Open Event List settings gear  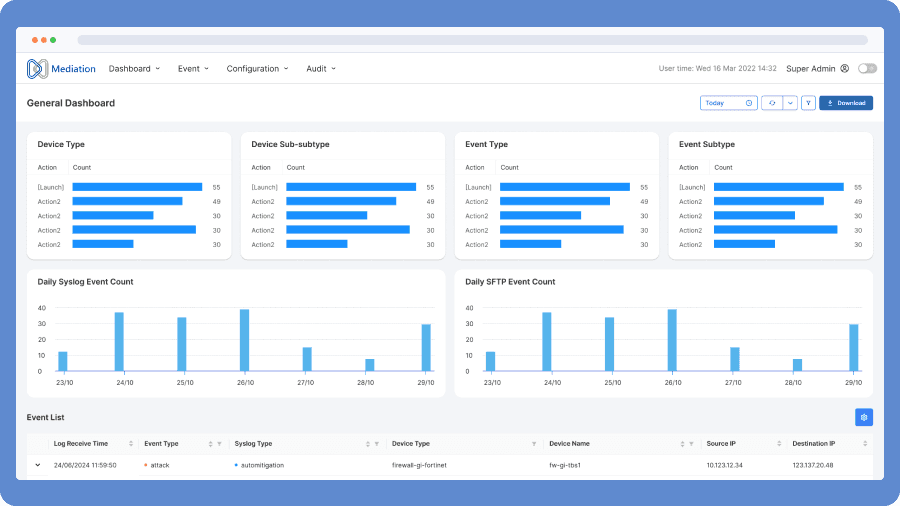864,417
